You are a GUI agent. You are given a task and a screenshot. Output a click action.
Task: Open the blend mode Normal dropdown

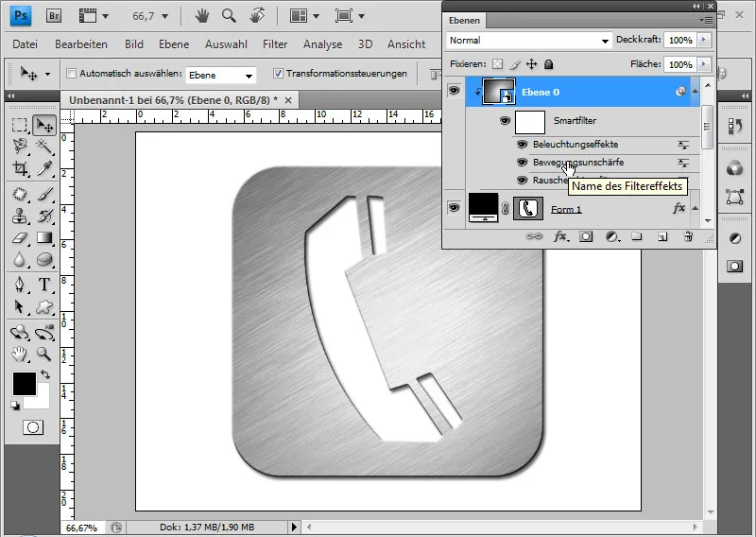[x=529, y=41]
